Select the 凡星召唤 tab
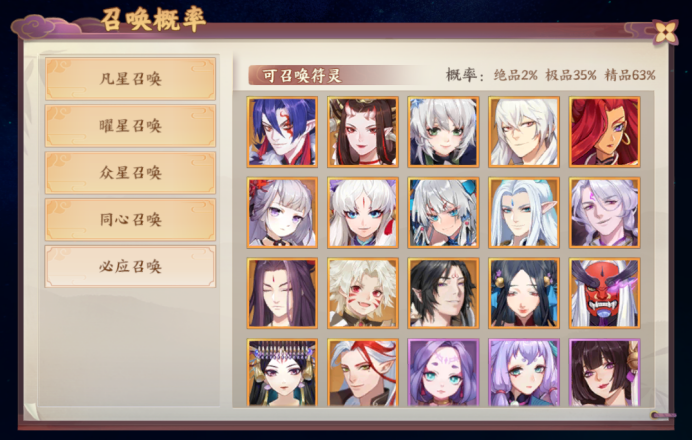 130,79
